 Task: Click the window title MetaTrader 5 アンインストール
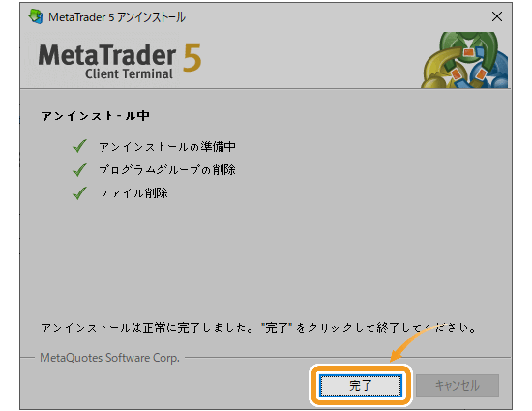tap(117, 17)
